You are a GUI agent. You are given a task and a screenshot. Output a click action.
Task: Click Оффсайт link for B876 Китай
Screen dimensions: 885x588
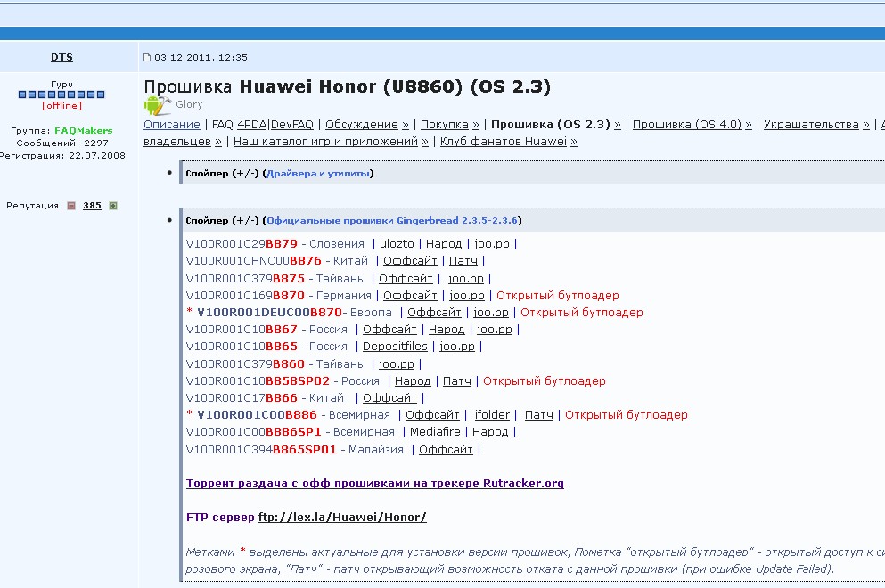click(410, 261)
